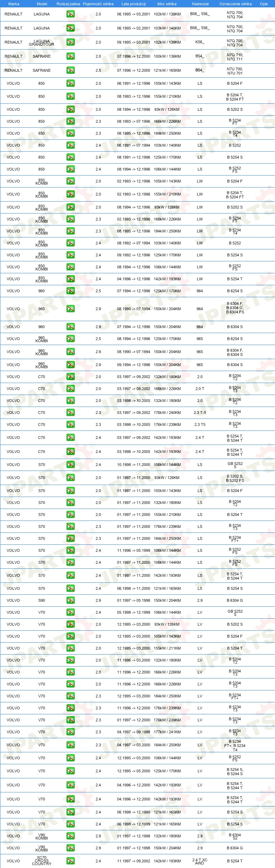
Task: Click fuel icon in 850 Kombi B 5252 row
Action: point(71,243)
